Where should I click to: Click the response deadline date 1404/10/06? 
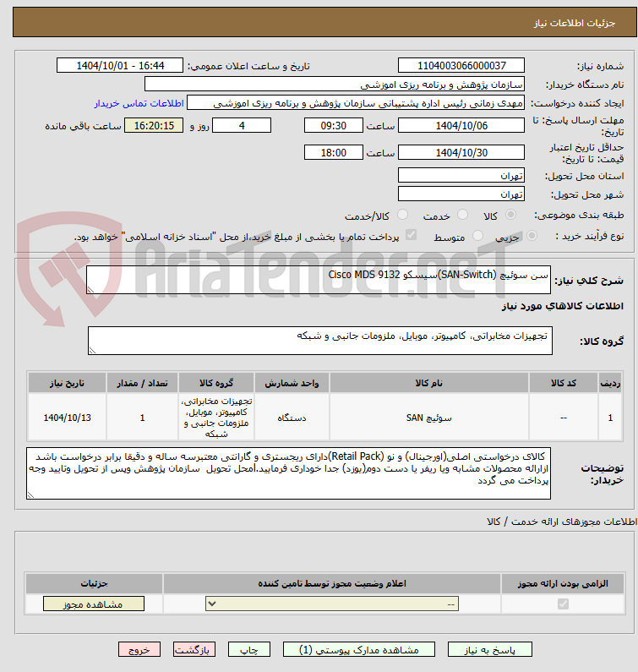pyautogui.click(x=461, y=126)
